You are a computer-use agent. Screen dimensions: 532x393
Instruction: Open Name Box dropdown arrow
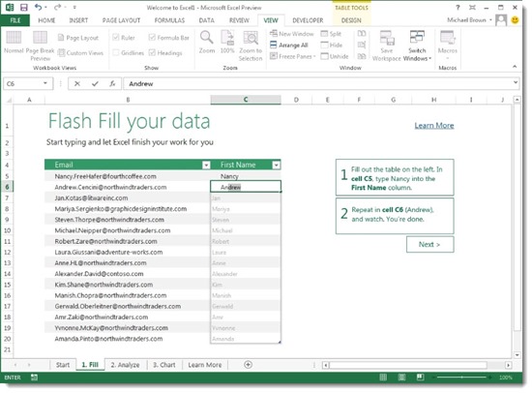pos(45,83)
